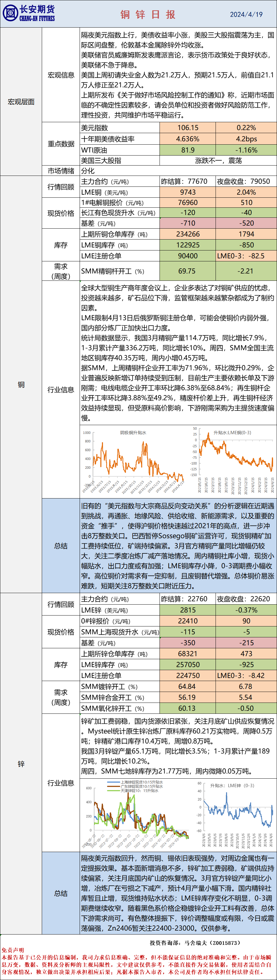Select the 美元指数 change 0.22%
Viewport: 277px width, 980px height.
click(x=246, y=128)
